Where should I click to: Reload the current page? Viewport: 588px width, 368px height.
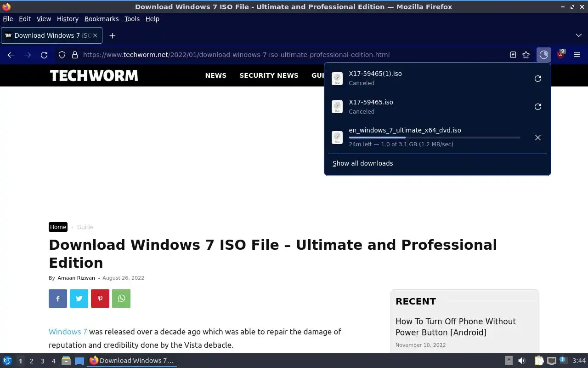[x=44, y=55]
